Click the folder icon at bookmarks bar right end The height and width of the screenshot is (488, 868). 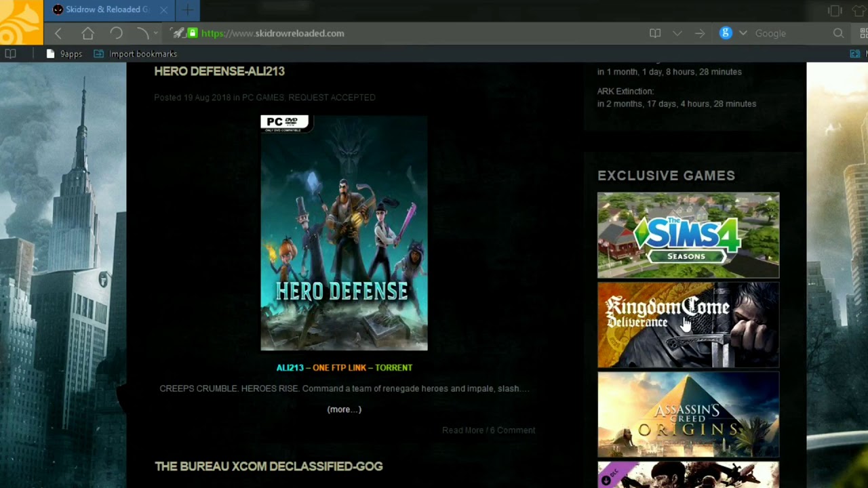[x=854, y=54]
